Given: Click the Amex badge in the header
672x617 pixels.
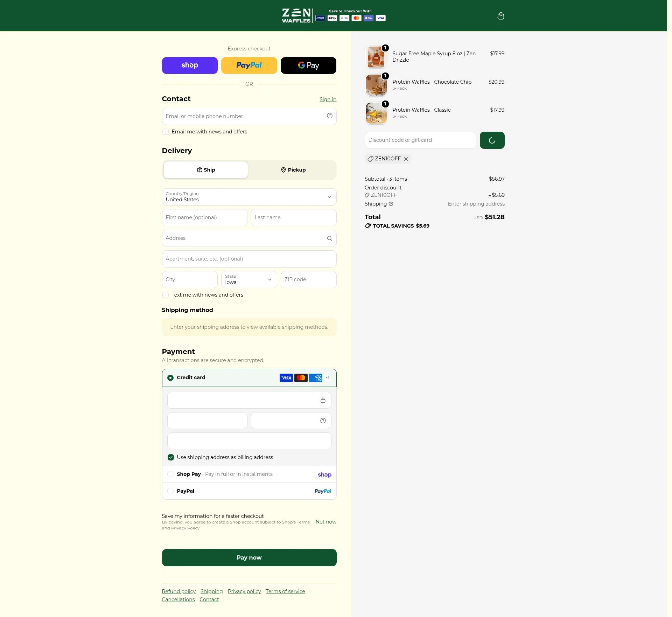Looking at the screenshot, I should 320,18.
